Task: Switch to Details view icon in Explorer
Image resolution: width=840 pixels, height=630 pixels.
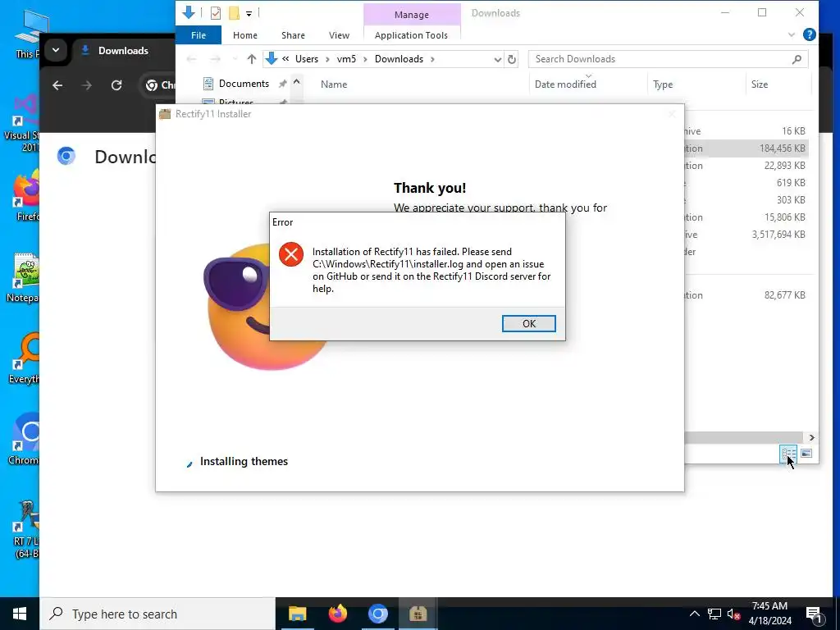Action: (x=788, y=454)
